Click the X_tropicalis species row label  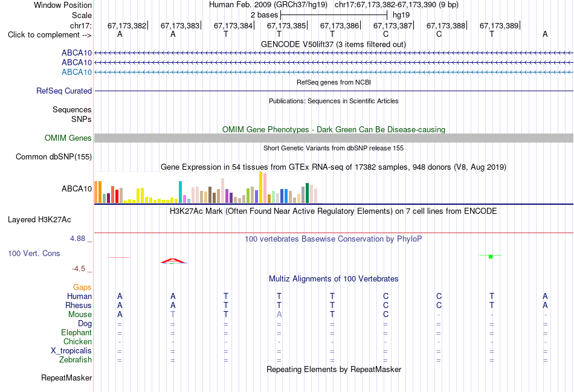[x=71, y=351]
